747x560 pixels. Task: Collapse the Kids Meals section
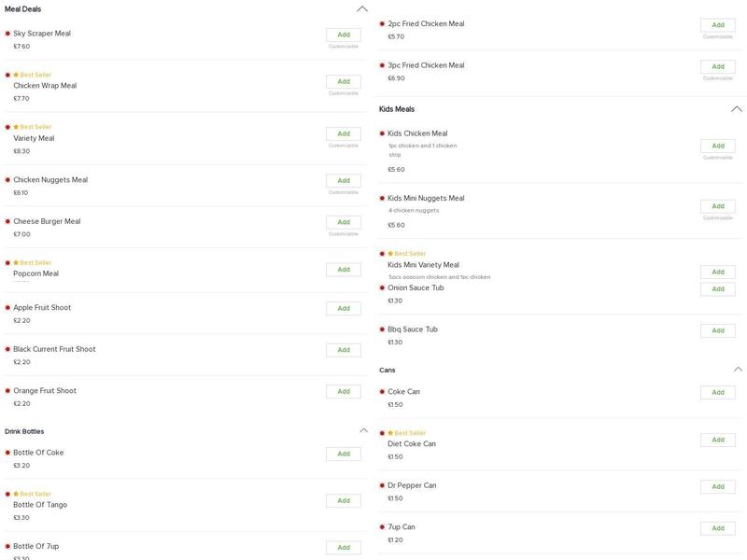[737, 109]
